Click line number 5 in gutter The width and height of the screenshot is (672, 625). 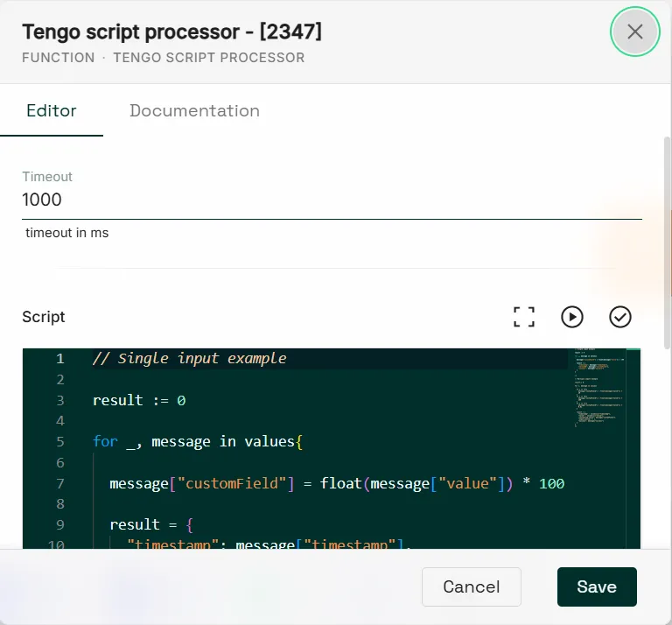tap(60, 441)
